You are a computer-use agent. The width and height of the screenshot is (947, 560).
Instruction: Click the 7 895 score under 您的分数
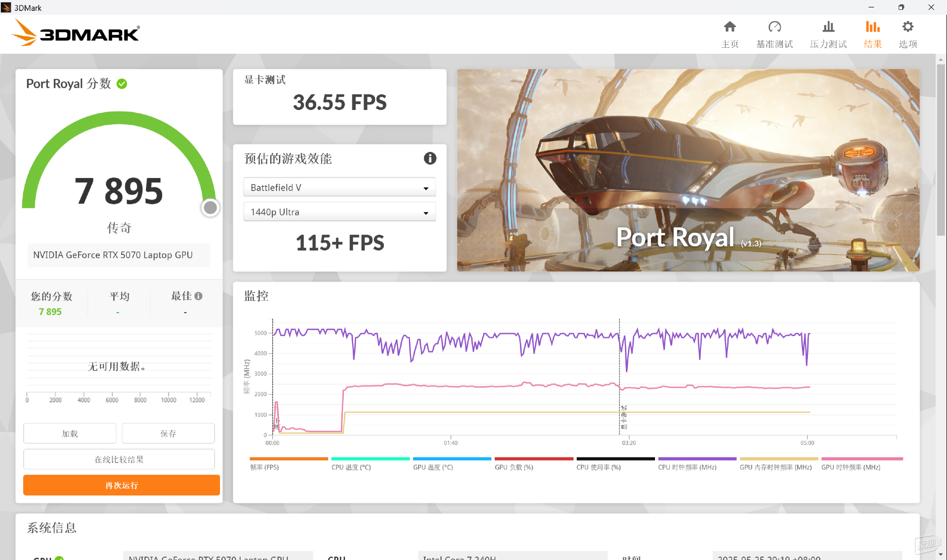[50, 312]
